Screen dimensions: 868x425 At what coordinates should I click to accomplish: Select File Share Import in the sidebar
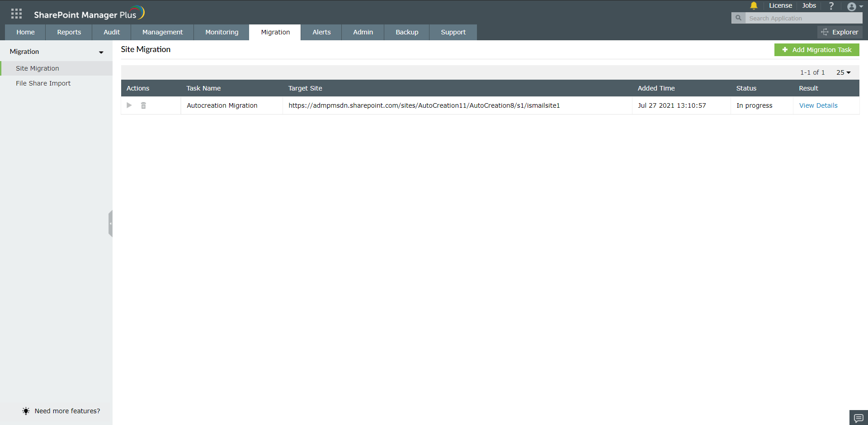43,83
